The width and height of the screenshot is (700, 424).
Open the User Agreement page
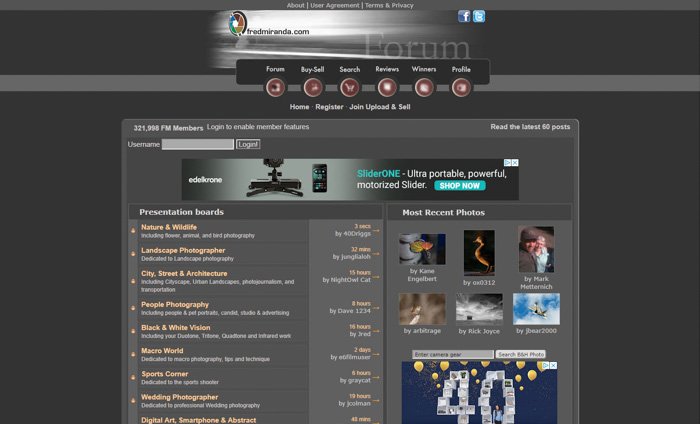click(334, 5)
